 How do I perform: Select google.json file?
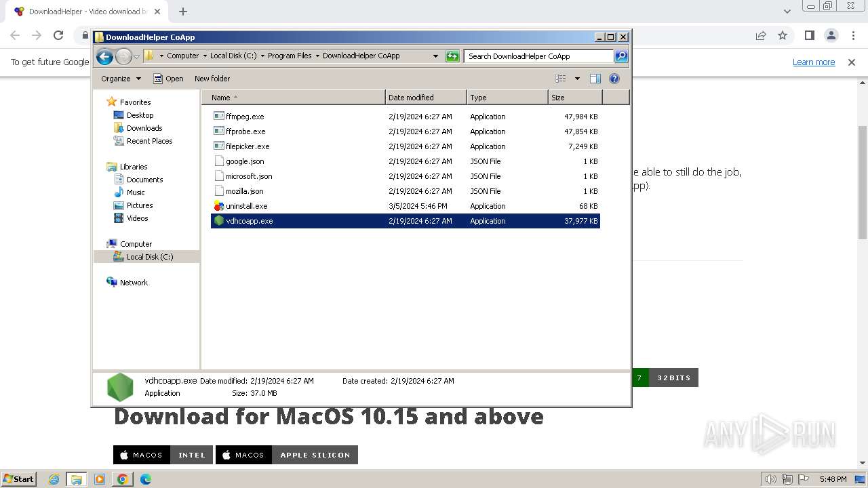pos(406,161)
